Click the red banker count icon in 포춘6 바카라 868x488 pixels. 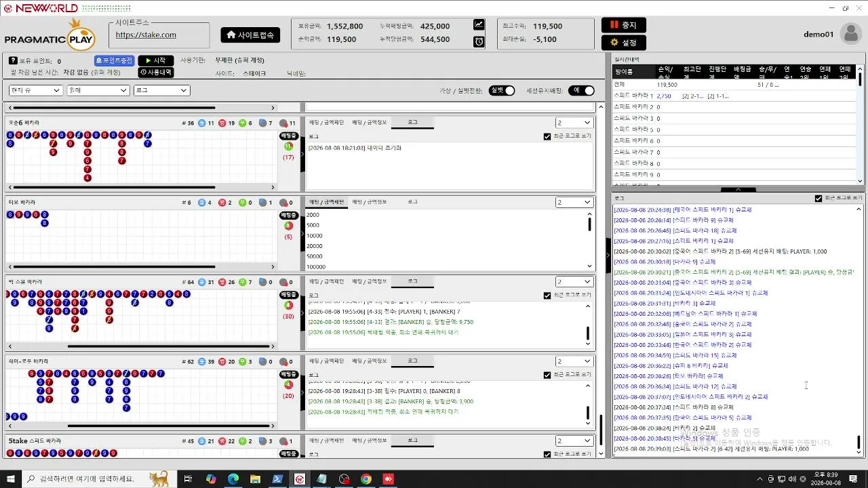222,123
